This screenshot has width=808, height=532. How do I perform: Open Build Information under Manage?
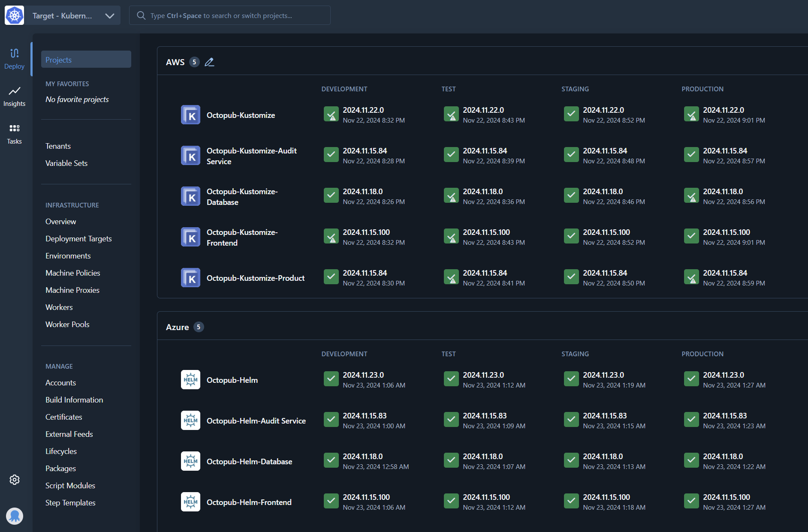pyautogui.click(x=74, y=399)
